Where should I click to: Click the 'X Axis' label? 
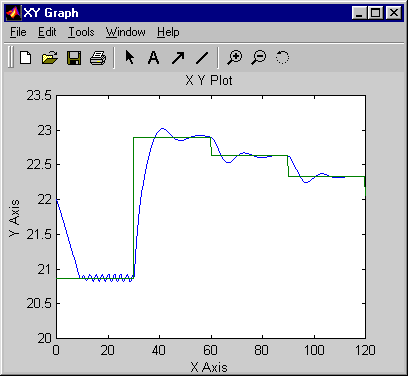point(209,367)
